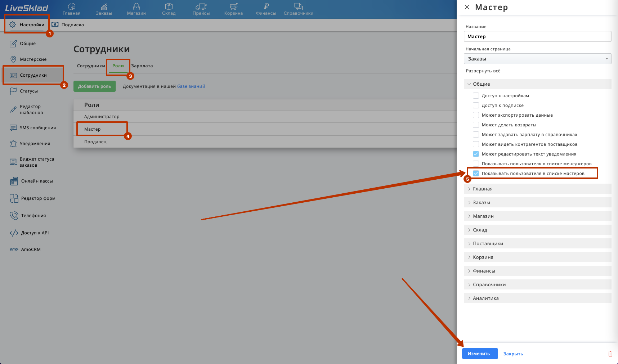The width and height of the screenshot is (618, 364).
Task: Open the Магазин basket icon
Action: point(136,6)
